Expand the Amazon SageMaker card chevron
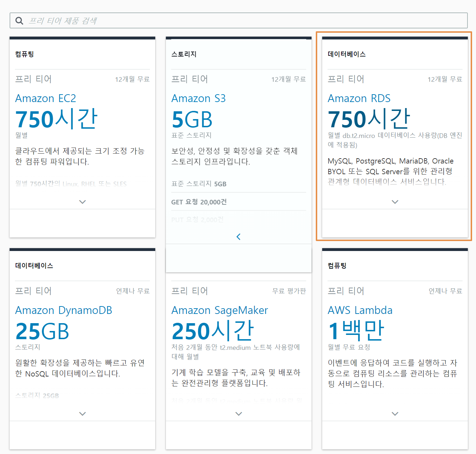Image resolution: width=476 pixels, height=454 pixels. [x=239, y=414]
